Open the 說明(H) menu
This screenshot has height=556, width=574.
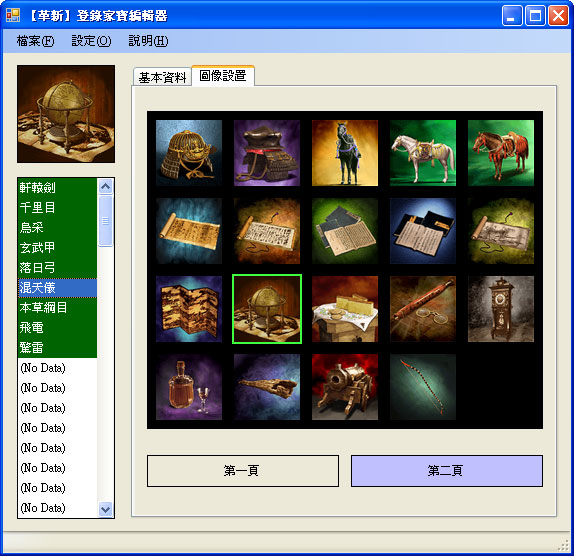148,41
